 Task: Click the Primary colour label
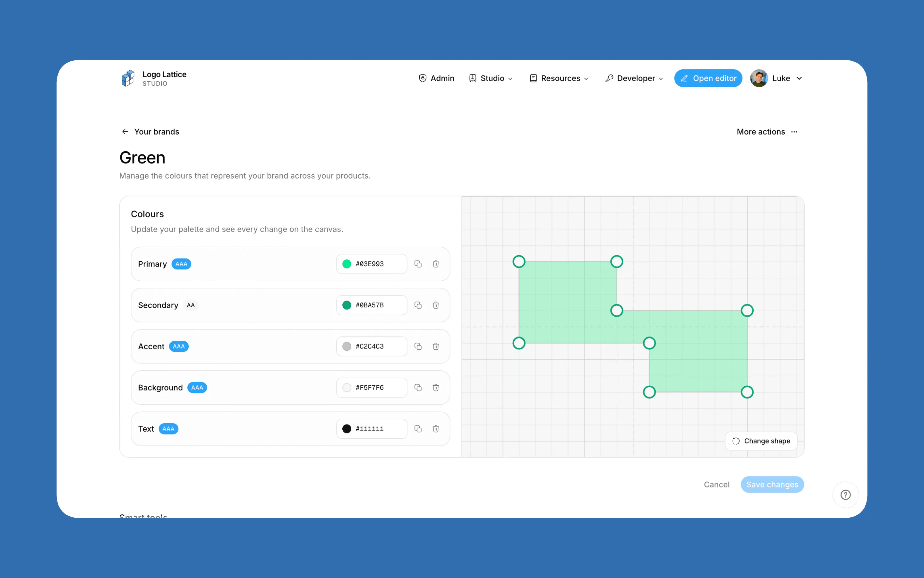click(x=152, y=264)
